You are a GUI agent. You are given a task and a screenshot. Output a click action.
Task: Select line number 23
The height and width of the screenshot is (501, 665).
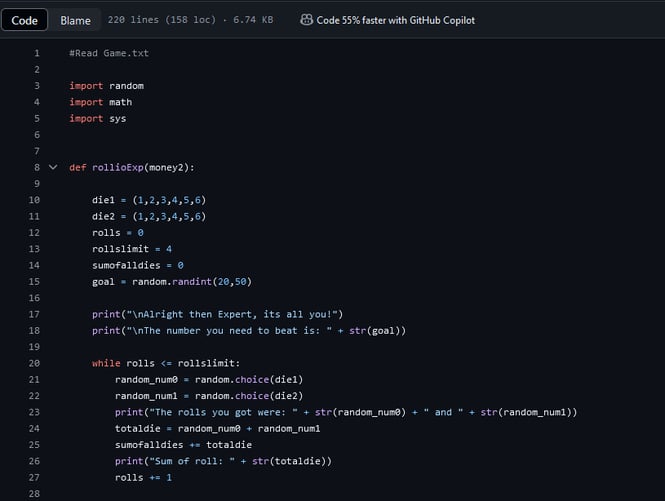click(34, 412)
